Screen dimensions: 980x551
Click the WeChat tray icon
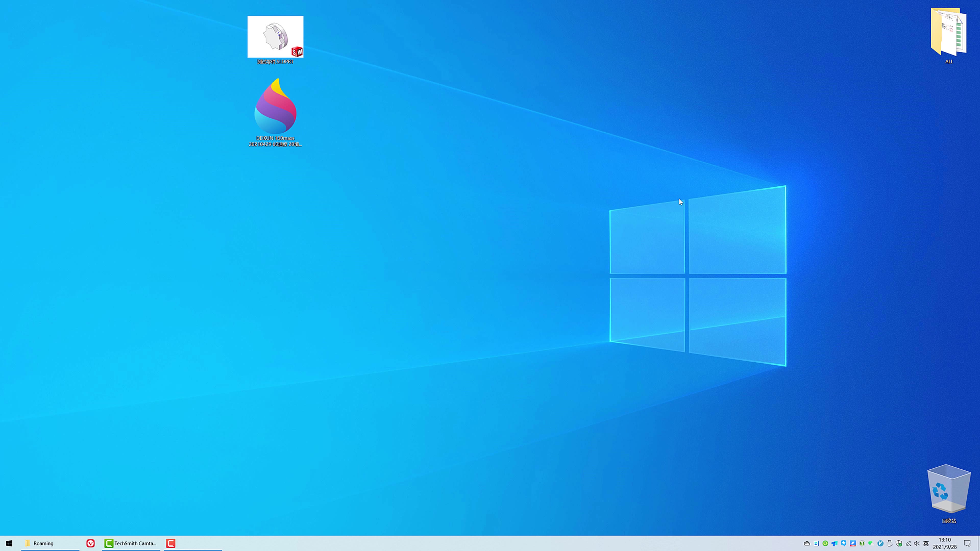tap(871, 543)
